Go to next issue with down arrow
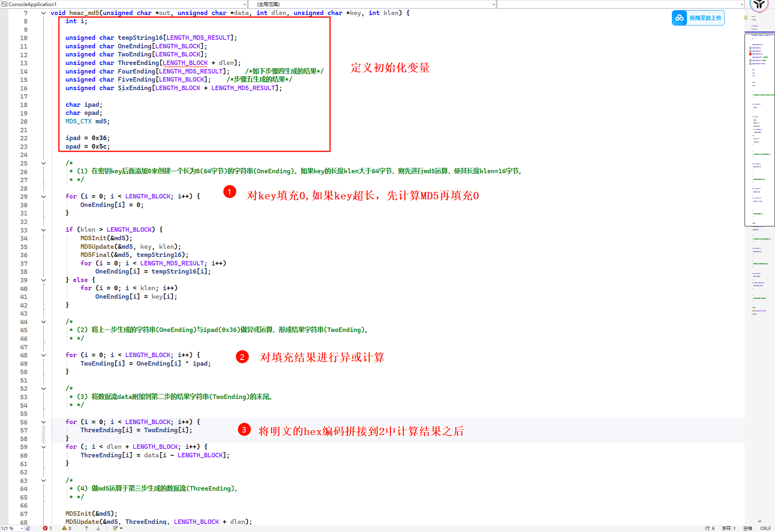The height and width of the screenshot is (532, 775). (x=98, y=528)
